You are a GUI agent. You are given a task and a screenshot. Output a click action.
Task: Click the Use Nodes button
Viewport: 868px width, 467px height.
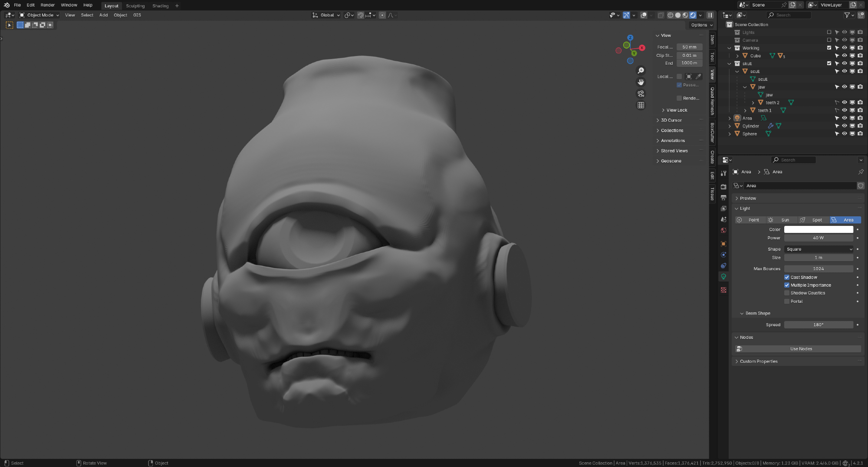[x=801, y=349]
